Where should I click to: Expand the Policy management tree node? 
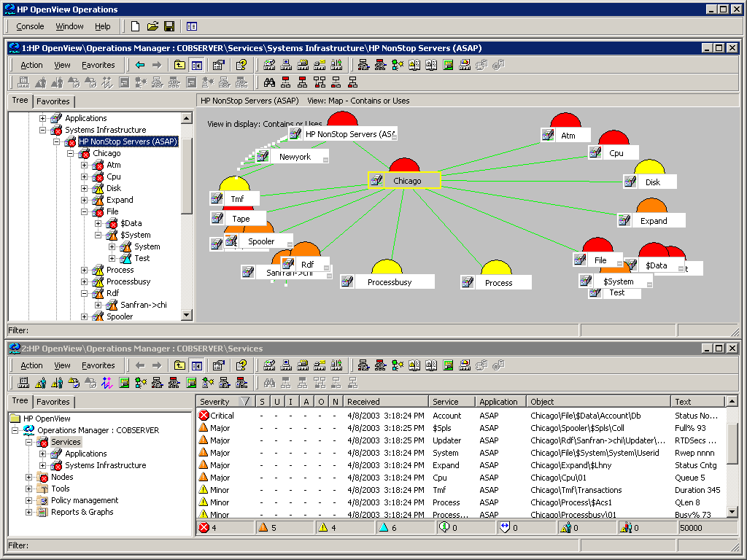coord(28,500)
